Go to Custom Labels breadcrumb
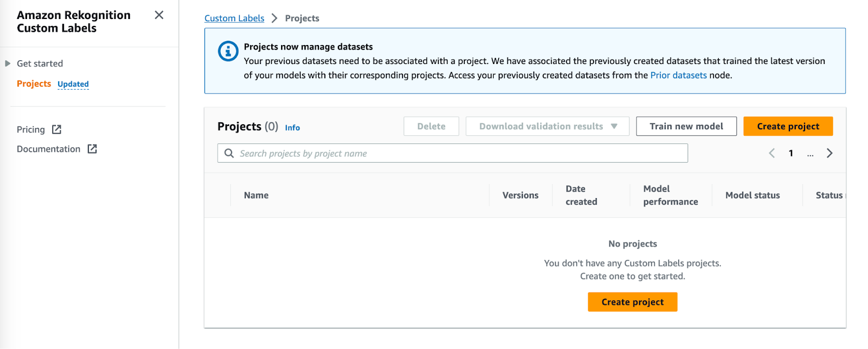 pos(234,18)
